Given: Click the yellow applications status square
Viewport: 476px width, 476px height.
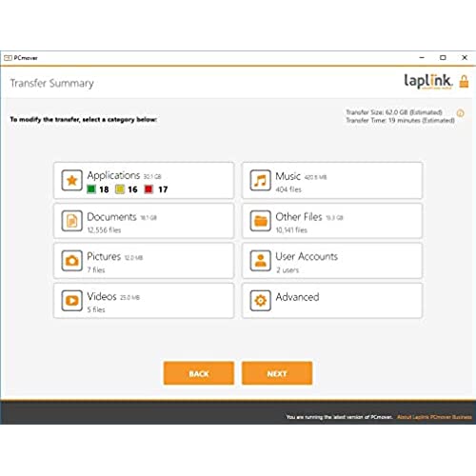Looking at the screenshot, I should pos(120,189).
